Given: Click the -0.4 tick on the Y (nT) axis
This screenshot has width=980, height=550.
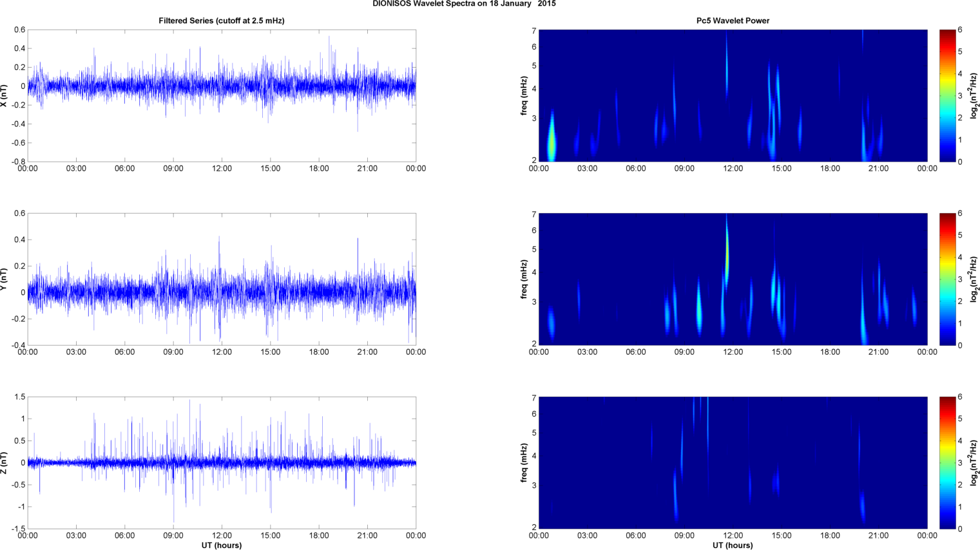Looking at the screenshot, I should [17, 345].
